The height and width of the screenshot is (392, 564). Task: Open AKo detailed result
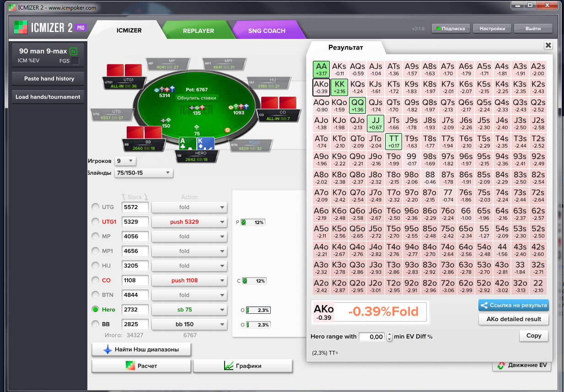click(x=513, y=319)
